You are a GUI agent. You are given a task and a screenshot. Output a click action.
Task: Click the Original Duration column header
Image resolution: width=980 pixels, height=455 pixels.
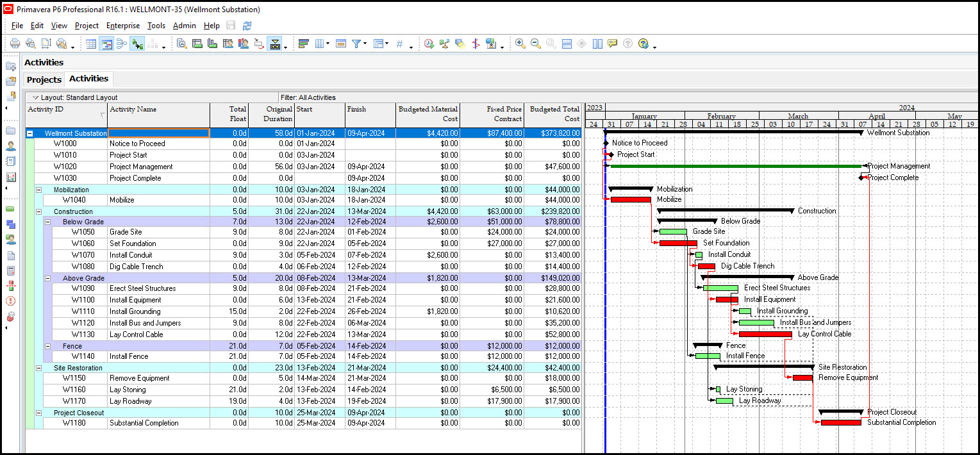click(272, 115)
